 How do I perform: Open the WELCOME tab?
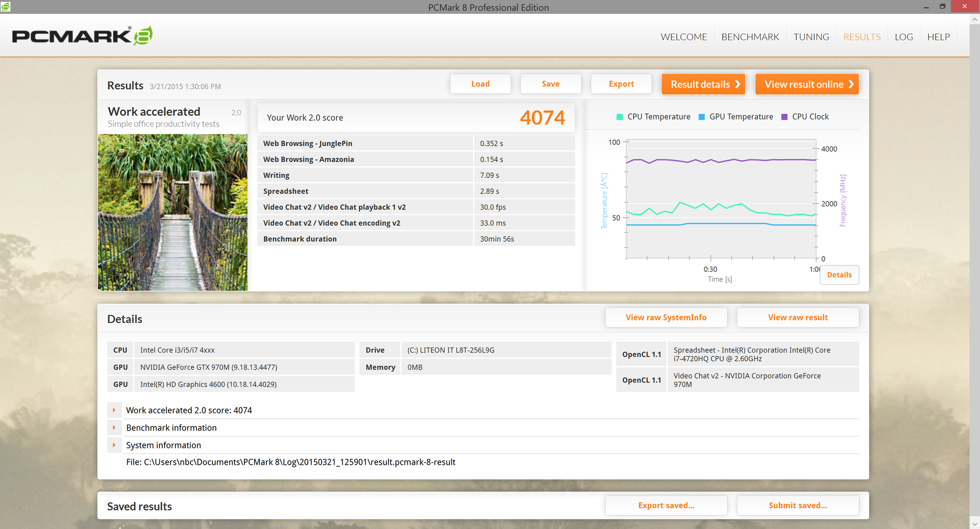[x=683, y=37]
